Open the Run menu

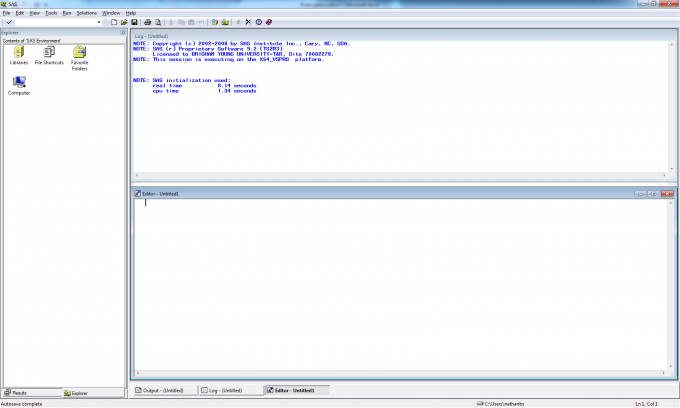click(x=66, y=12)
